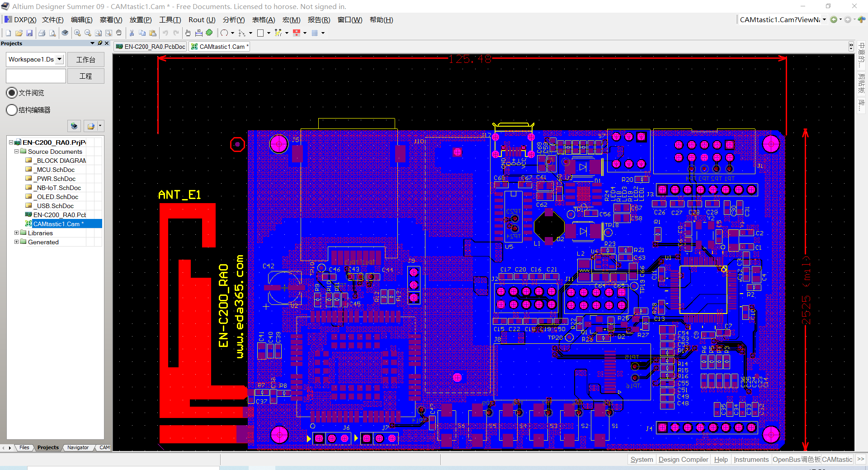Create a new document from the toolbar
Screen dimensions: 868x470
(8, 33)
